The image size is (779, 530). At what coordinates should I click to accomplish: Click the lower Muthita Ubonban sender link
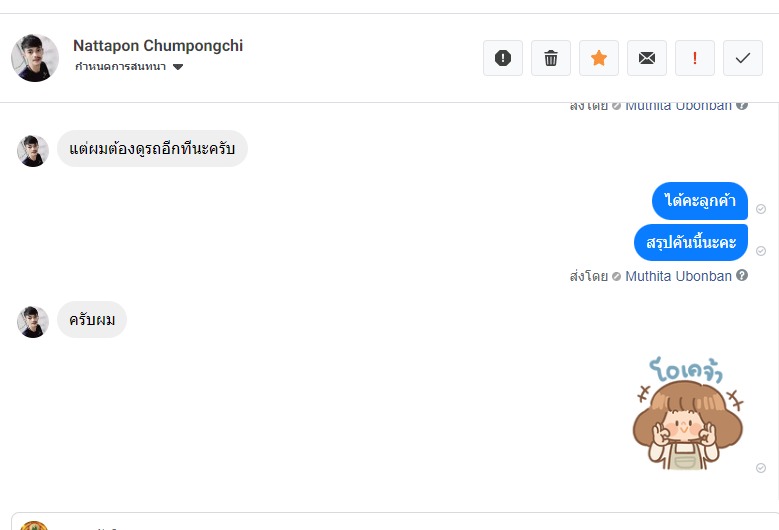click(678, 276)
